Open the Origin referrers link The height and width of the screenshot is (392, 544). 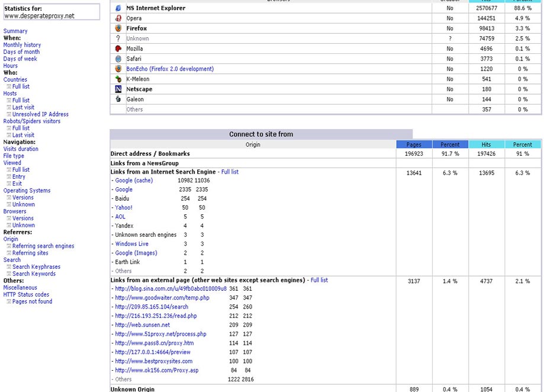tap(11, 239)
